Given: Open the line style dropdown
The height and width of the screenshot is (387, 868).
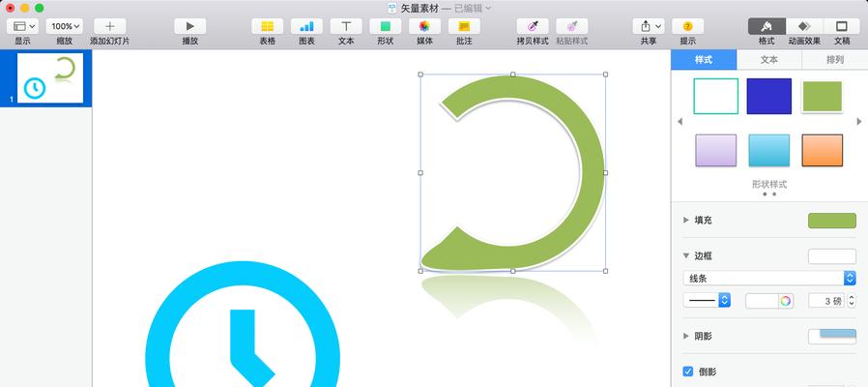Looking at the screenshot, I should (x=707, y=301).
